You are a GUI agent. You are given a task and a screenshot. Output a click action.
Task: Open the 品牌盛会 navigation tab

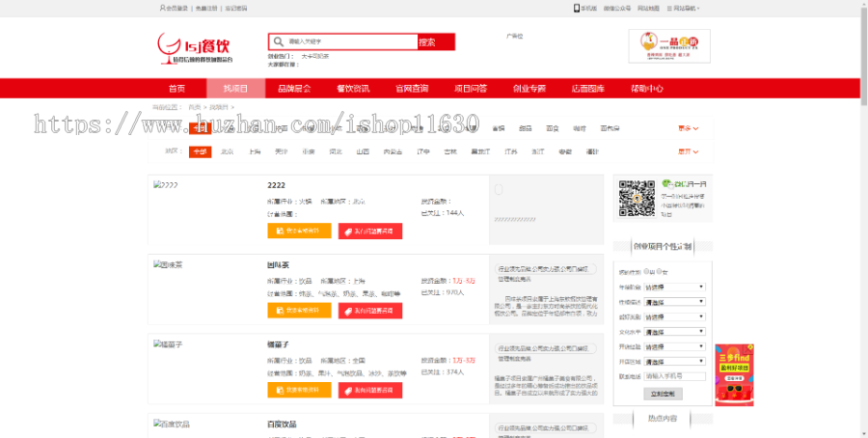(294, 88)
